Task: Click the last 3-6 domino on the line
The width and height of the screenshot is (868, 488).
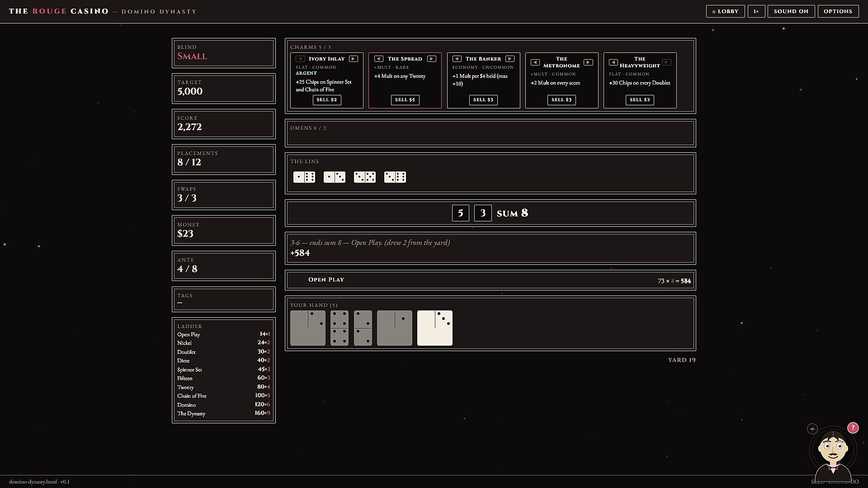Action: tap(395, 177)
